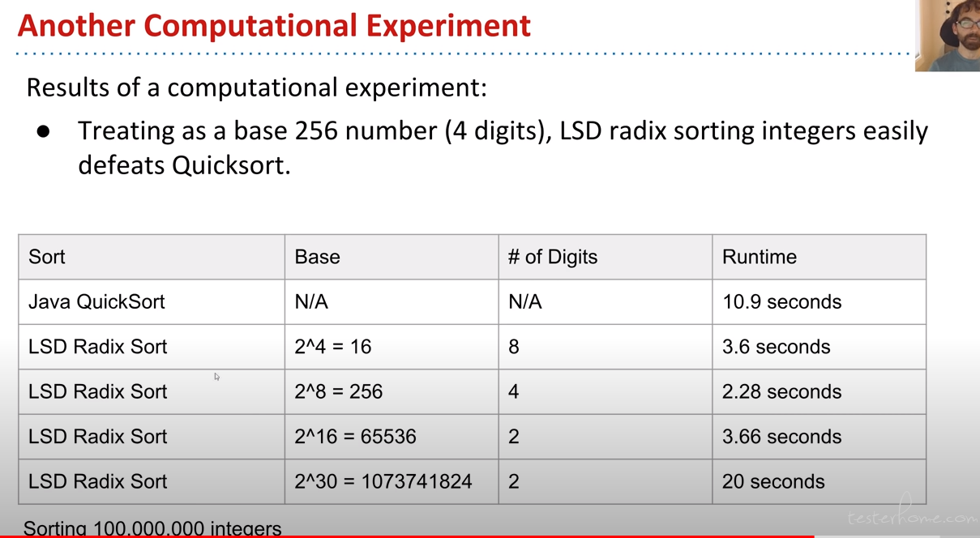
Task: Click the 'Base' column header
Action: coord(392,258)
